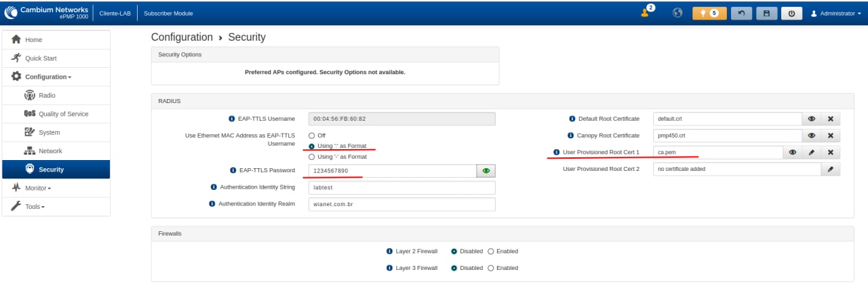
Task: Edit User Provisioned Root Cert 2 pencil
Action: [831, 169]
